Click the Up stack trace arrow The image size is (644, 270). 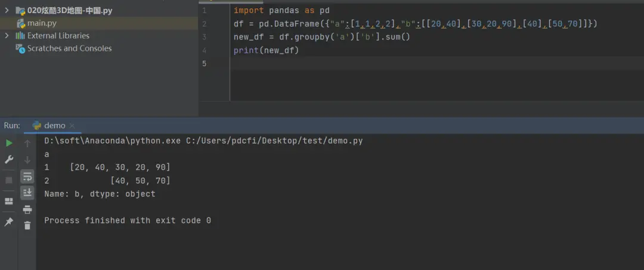click(x=27, y=143)
